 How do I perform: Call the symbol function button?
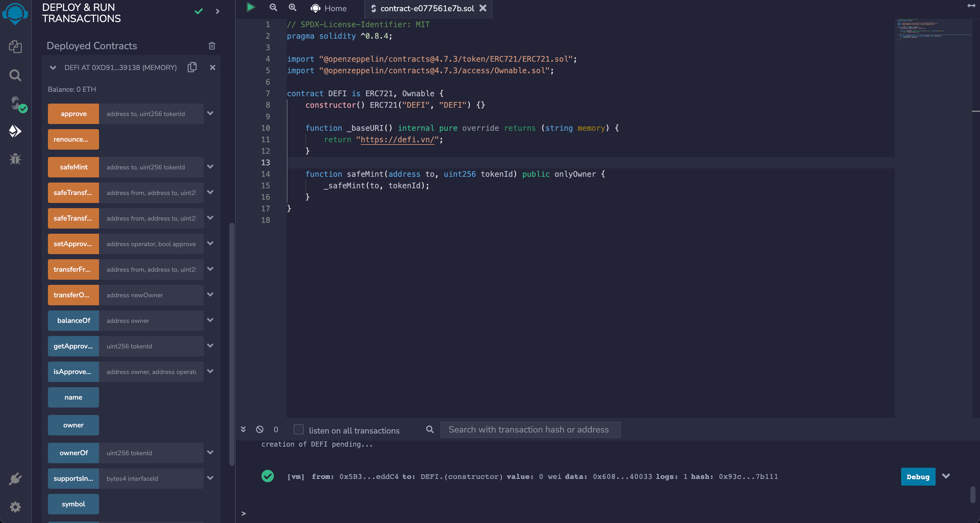click(73, 504)
